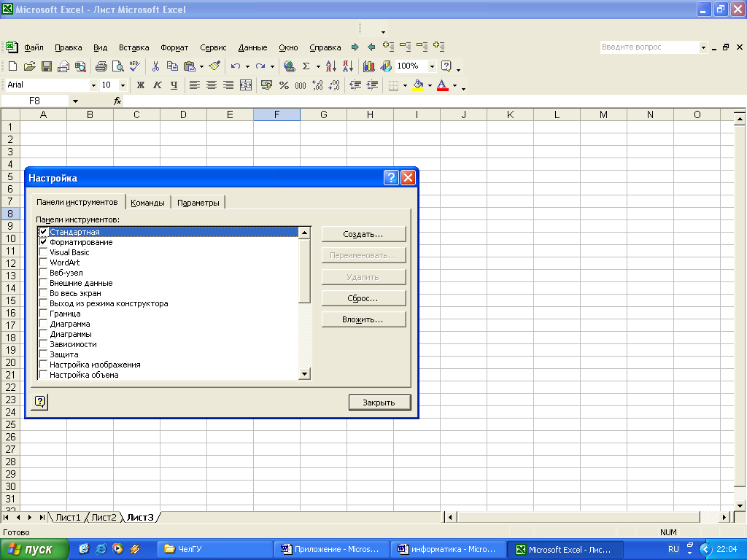Click the Undo arrow icon
This screenshot has height=560, width=747.
(x=236, y=66)
